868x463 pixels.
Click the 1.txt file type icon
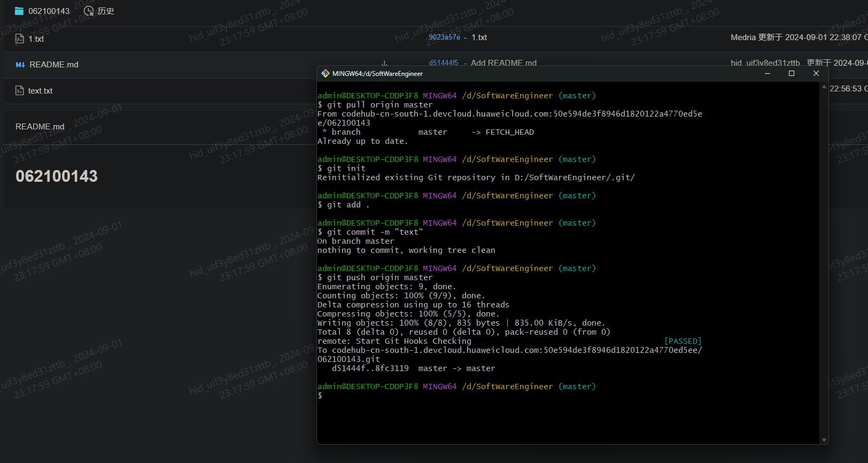20,38
